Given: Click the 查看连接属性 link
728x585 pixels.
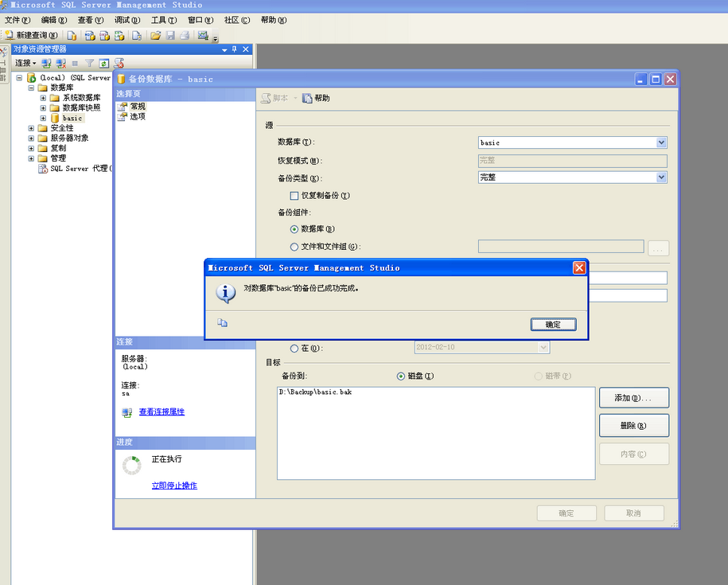Looking at the screenshot, I should [x=162, y=412].
